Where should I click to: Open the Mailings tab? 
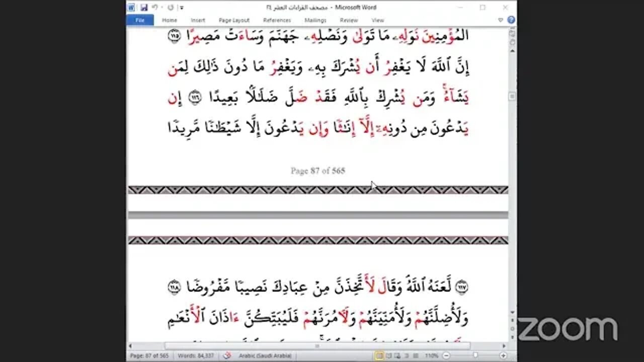pos(315,20)
